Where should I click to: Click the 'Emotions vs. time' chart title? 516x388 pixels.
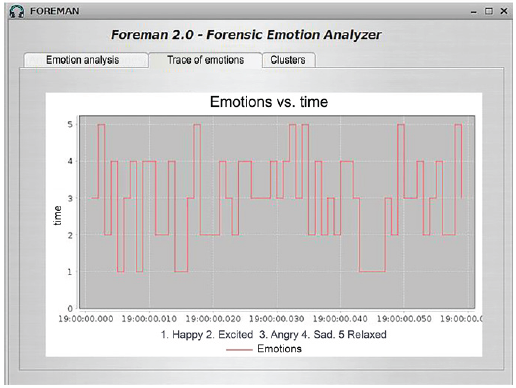click(x=269, y=102)
